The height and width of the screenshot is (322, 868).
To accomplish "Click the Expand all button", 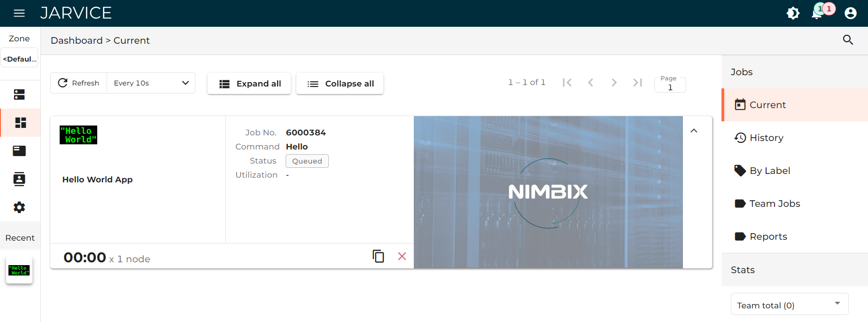I will pos(249,84).
